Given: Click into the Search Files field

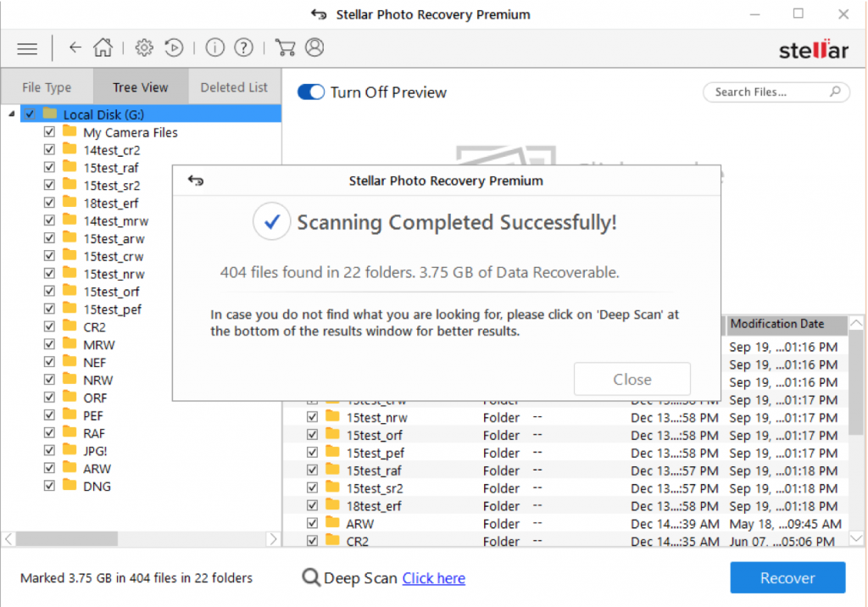Looking at the screenshot, I should click(x=776, y=92).
